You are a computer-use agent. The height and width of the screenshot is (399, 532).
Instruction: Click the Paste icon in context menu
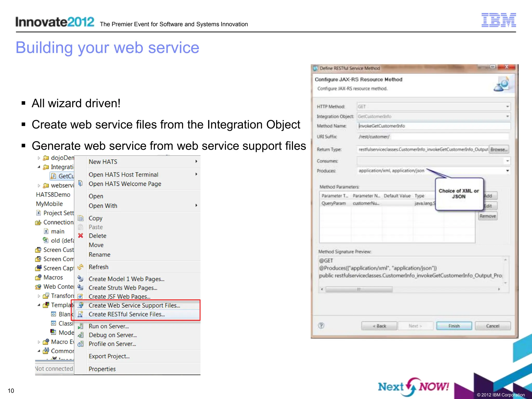81,227
